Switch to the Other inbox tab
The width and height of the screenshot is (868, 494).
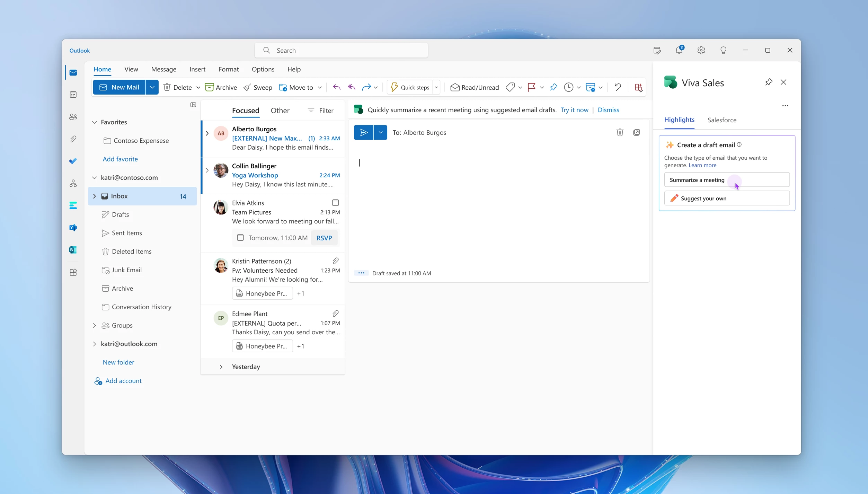pos(280,111)
